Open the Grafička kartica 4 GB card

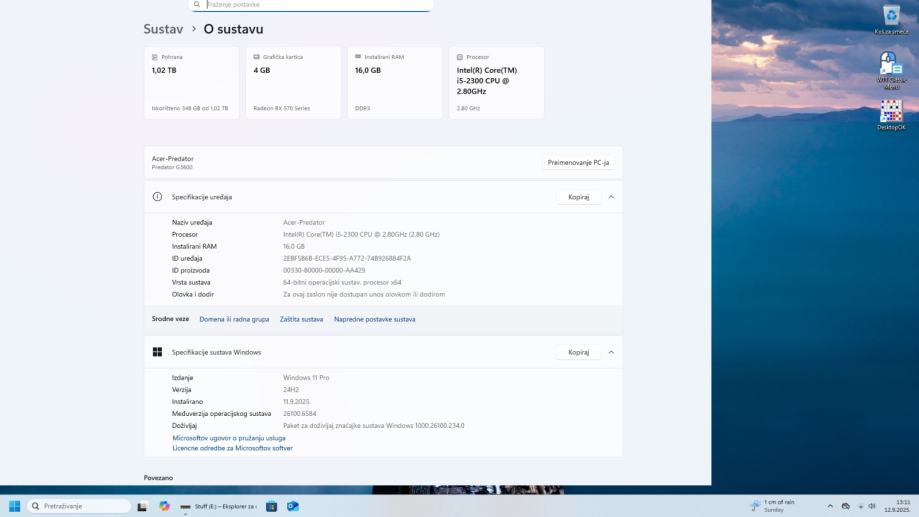(293, 83)
